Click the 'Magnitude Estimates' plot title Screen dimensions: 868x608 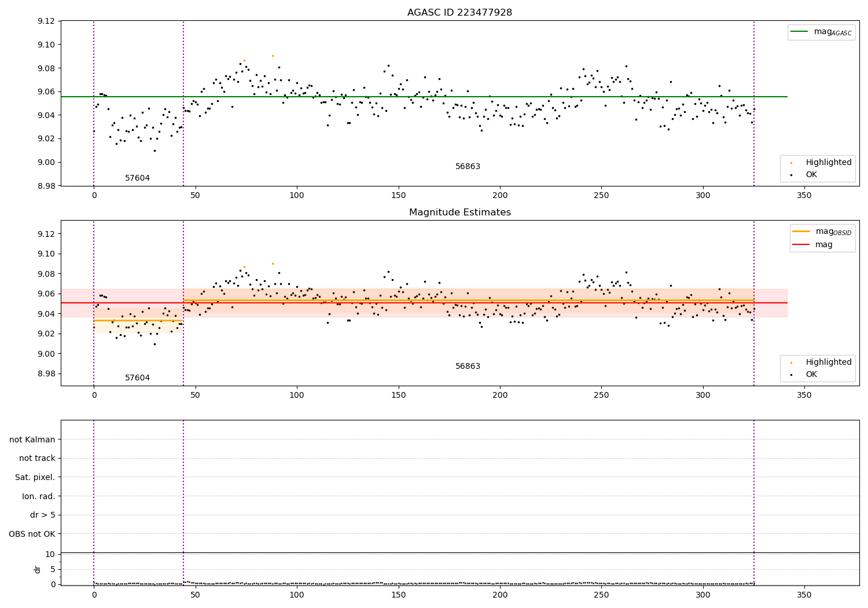tap(459, 213)
